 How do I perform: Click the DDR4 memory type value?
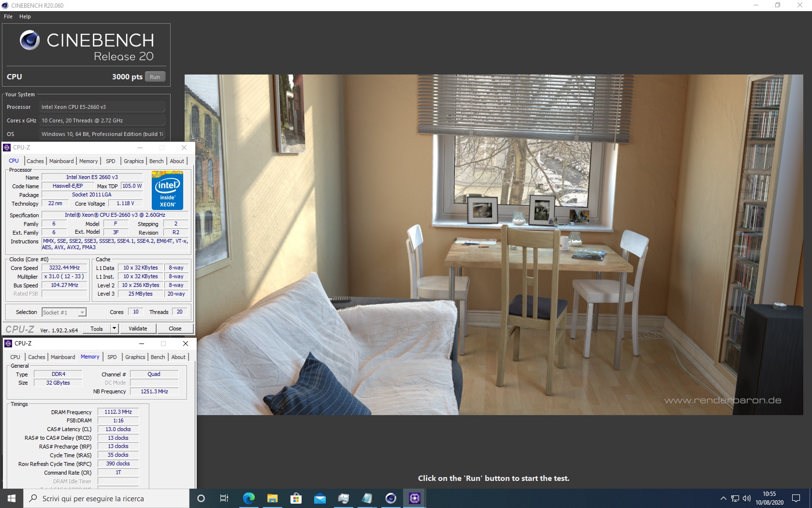[x=58, y=374]
